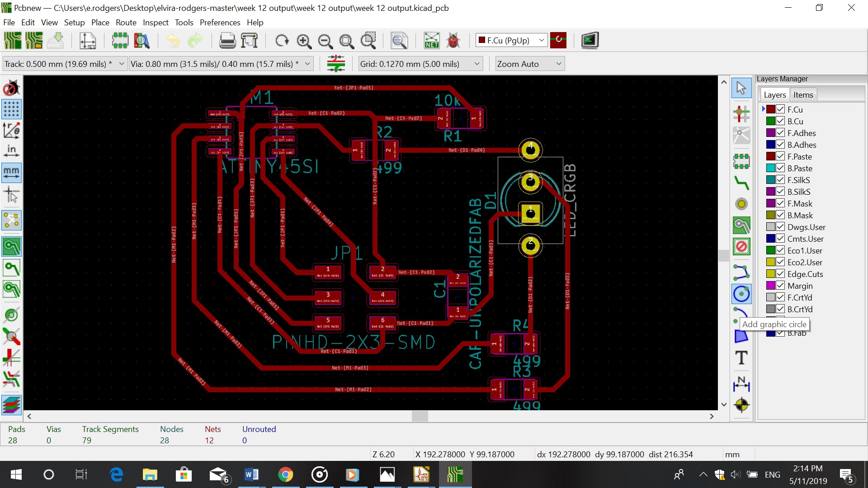
Task: Expand the Grid size dropdown
Action: tap(476, 64)
